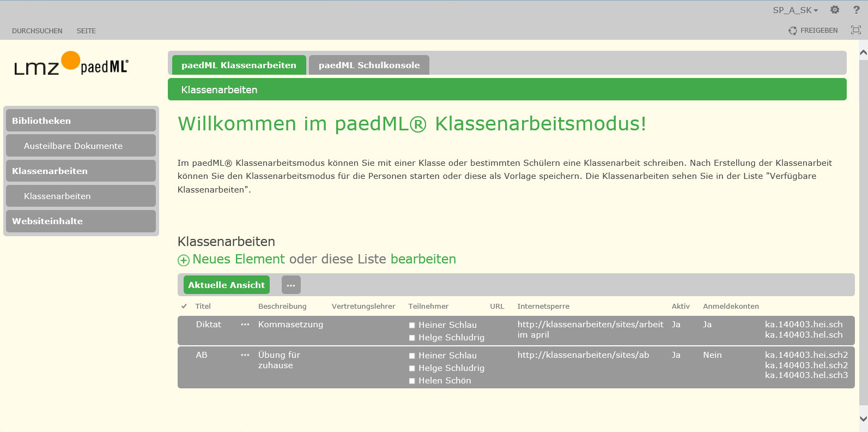Open ellipsis menu for AB row

click(245, 355)
